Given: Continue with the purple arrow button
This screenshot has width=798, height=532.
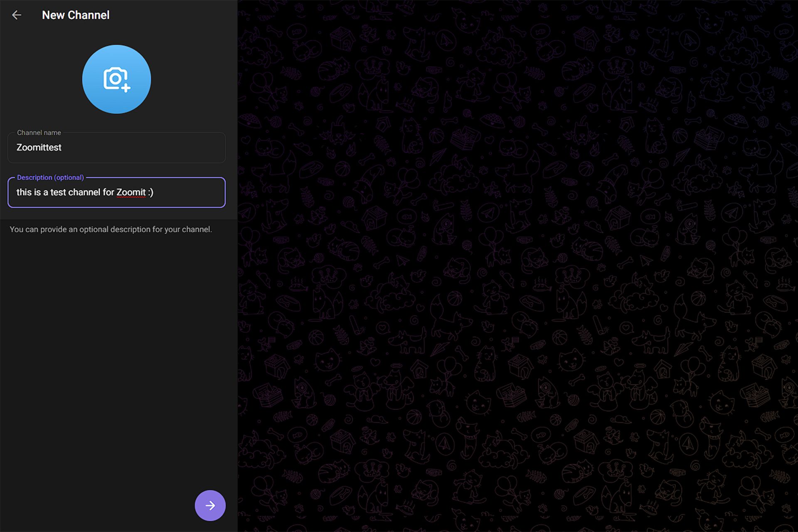Looking at the screenshot, I should (210, 505).
